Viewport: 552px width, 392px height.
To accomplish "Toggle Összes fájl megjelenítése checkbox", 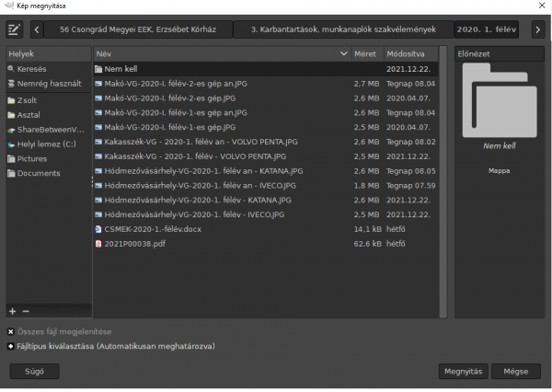I will point(10,332).
